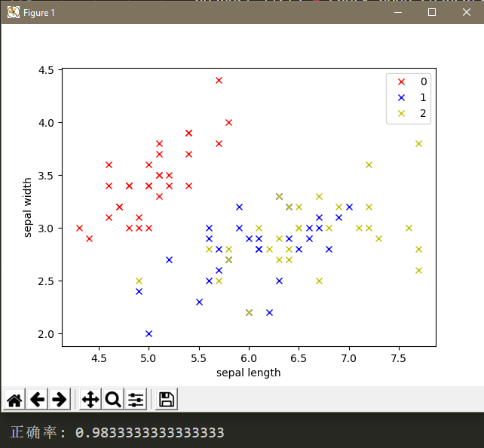Click the 7.0 tick label on x-axis

349,358
